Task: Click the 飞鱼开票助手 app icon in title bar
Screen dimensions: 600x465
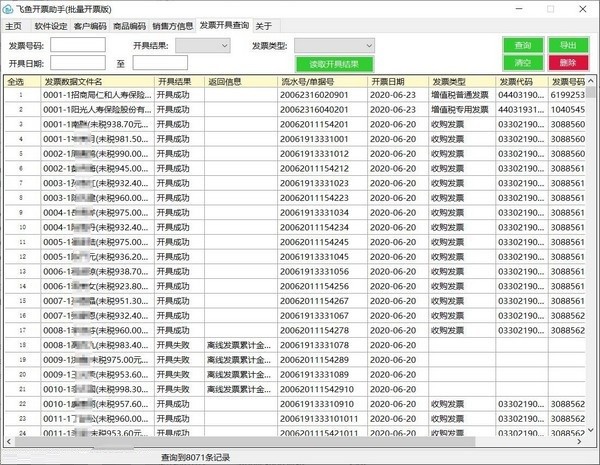Action: coord(8,9)
